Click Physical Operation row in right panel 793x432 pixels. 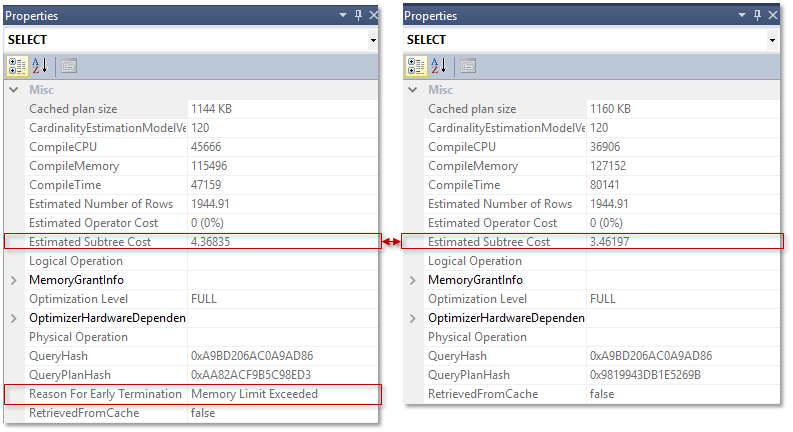pos(602,337)
